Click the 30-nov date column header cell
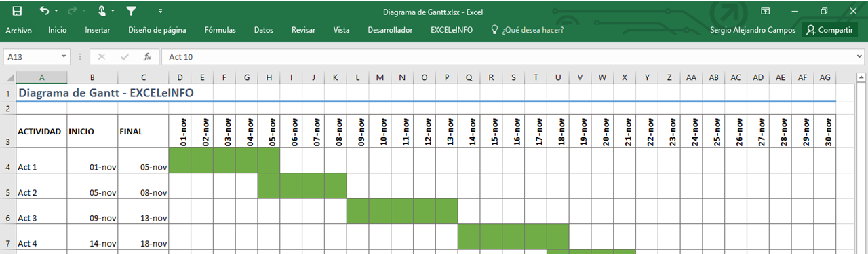The image size is (868, 254). point(825,131)
